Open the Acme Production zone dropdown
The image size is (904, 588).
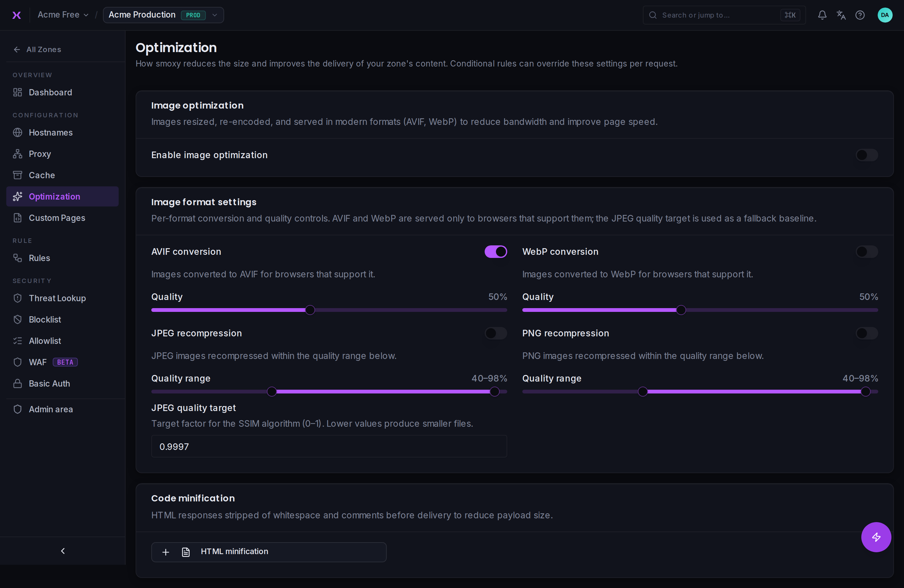click(163, 15)
